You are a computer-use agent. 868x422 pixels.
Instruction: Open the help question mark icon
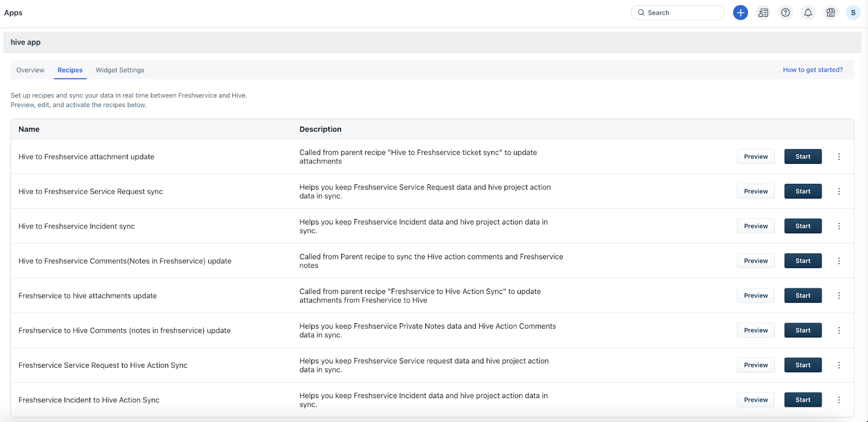coord(786,12)
